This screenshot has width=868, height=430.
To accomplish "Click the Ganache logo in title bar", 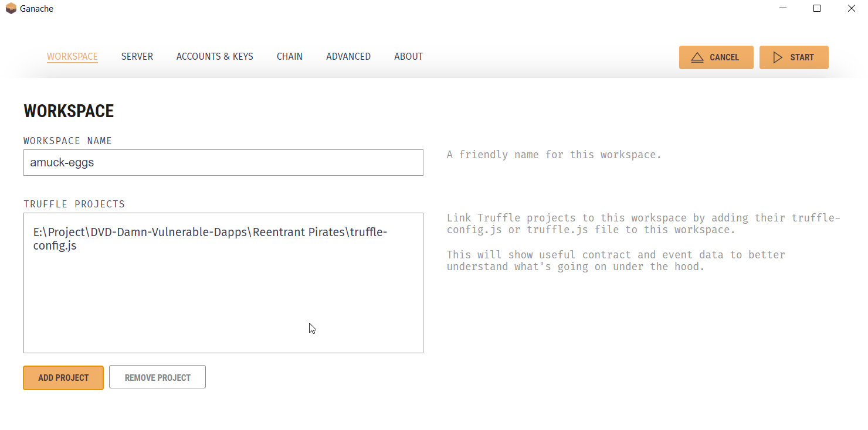I will (11, 9).
